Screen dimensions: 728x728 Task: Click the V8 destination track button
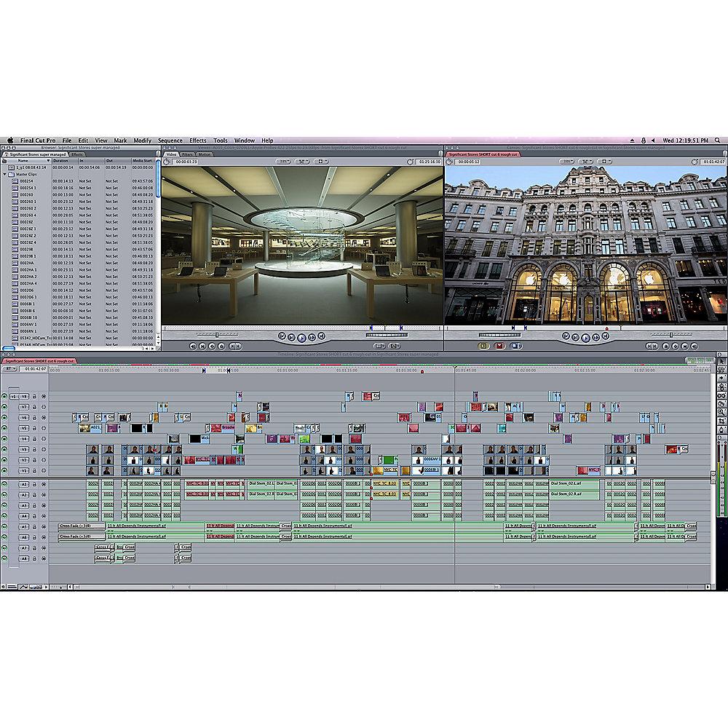pyautogui.click(x=24, y=397)
